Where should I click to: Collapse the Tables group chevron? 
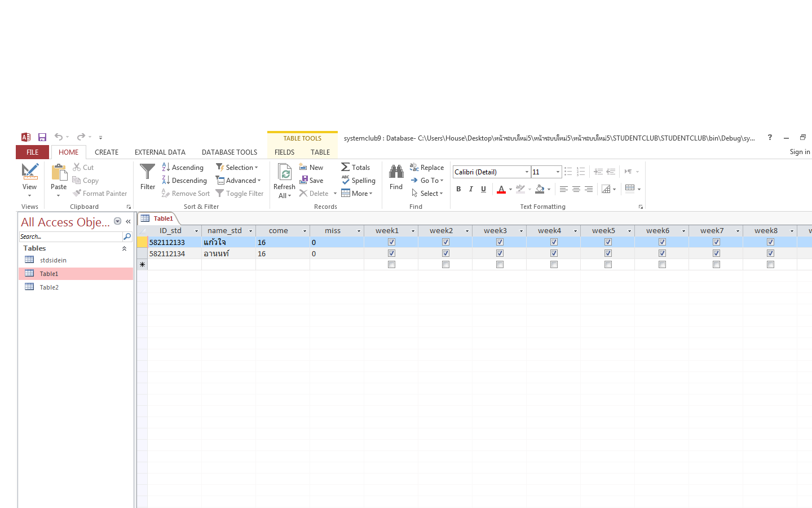pyautogui.click(x=125, y=248)
